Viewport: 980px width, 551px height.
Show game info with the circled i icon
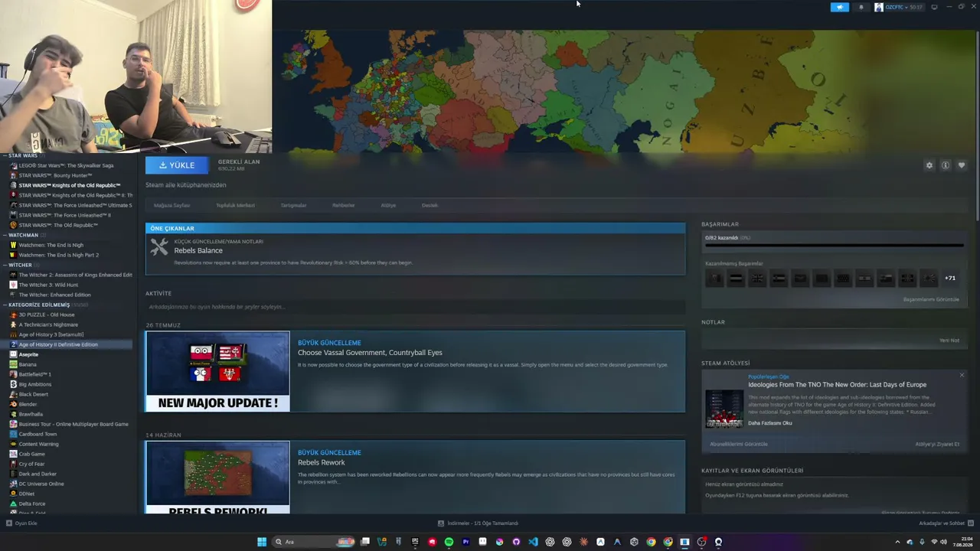[x=946, y=165]
